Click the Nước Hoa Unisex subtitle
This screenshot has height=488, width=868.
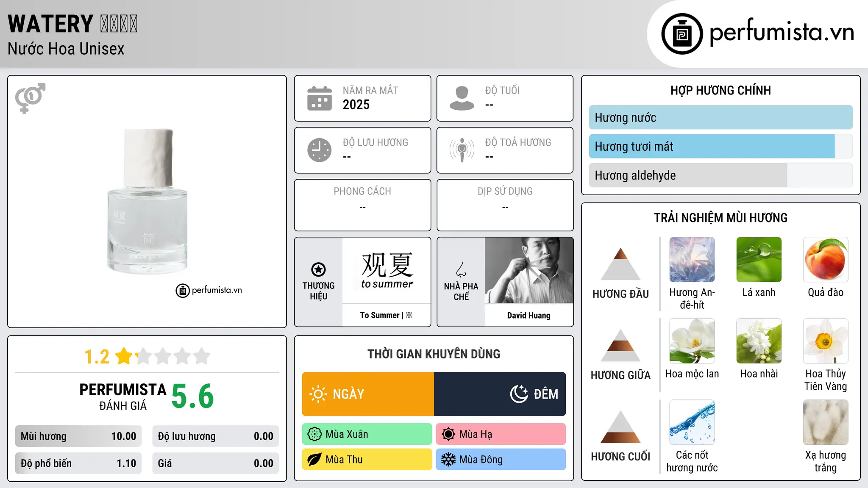tap(66, 49)
